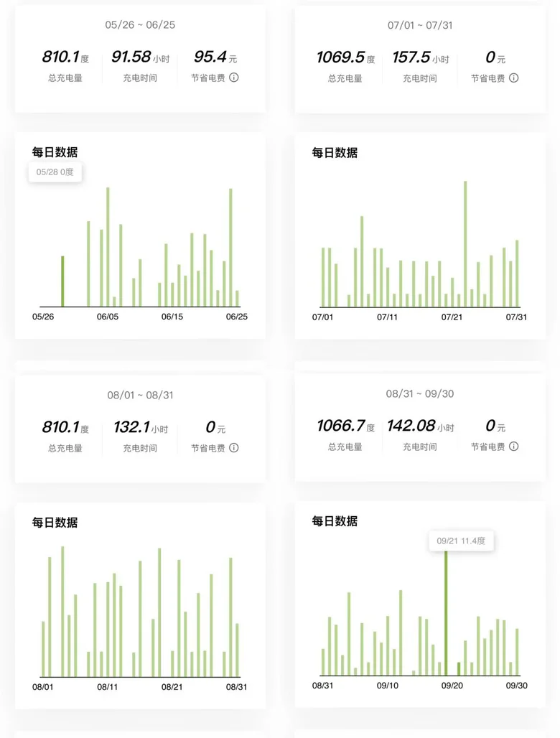Tap info icon beside 节省电费 in 07/01 ~ 07/31 card

pyautogui.click(x=513, y=78)
